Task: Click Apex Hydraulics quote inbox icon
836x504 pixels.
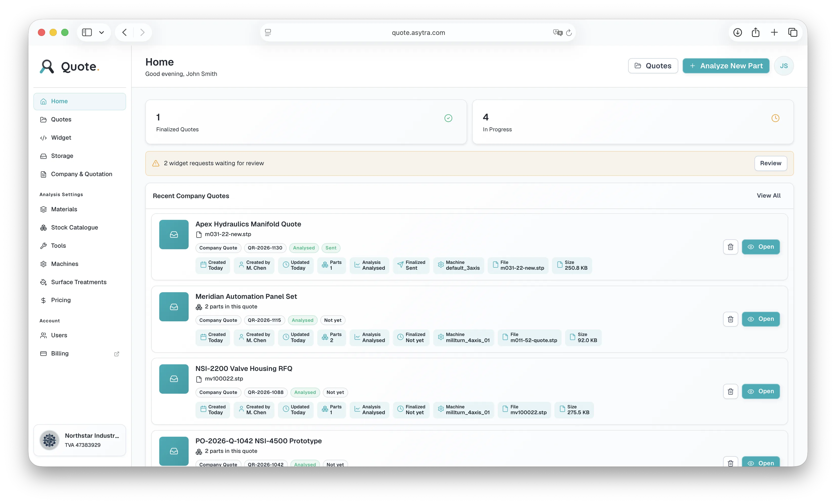Action: (174, 234)
